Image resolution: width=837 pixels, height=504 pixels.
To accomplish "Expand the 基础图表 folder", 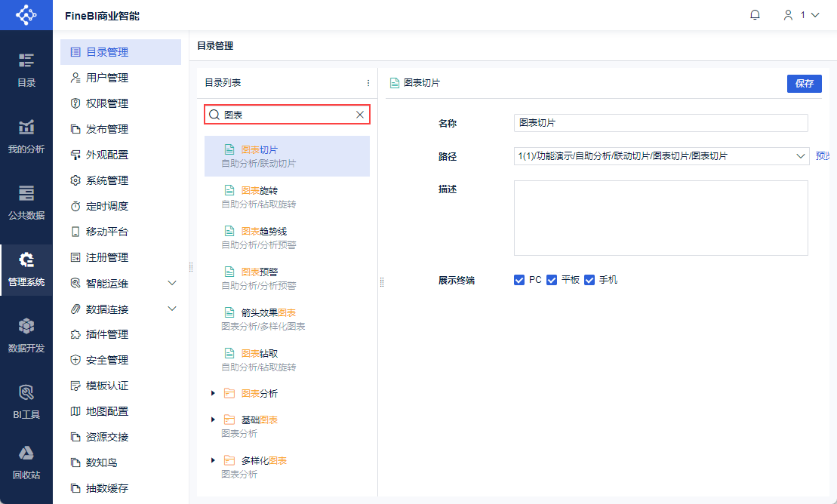I will (214, 419).
